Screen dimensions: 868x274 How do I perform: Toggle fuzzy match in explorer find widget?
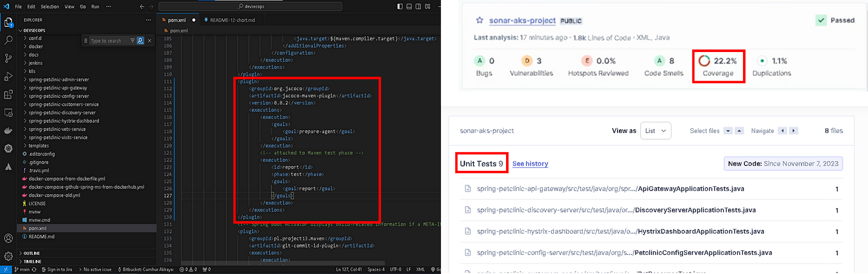click(141, 40)
